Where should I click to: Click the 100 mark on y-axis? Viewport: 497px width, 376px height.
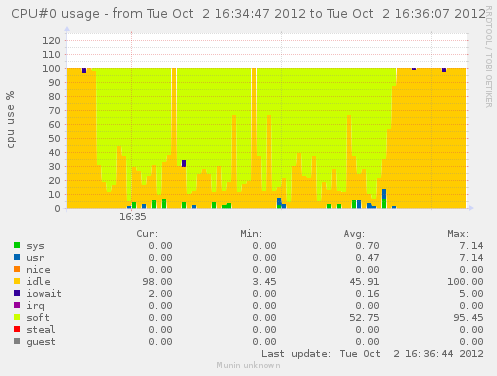click(x=51, y=69)
